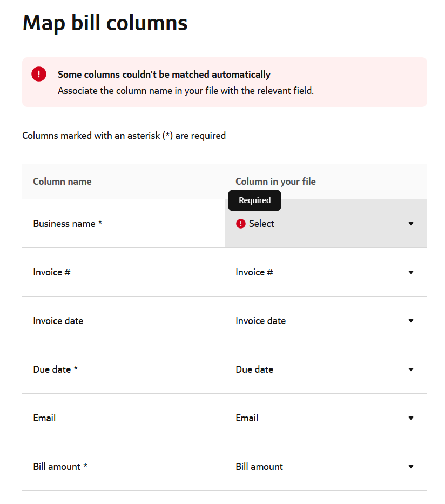Click the black 'Required' tooltip

click(254, 200)
